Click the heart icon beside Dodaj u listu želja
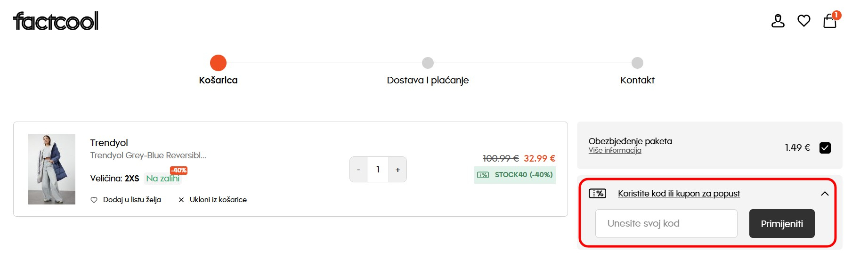 point(94,200)
